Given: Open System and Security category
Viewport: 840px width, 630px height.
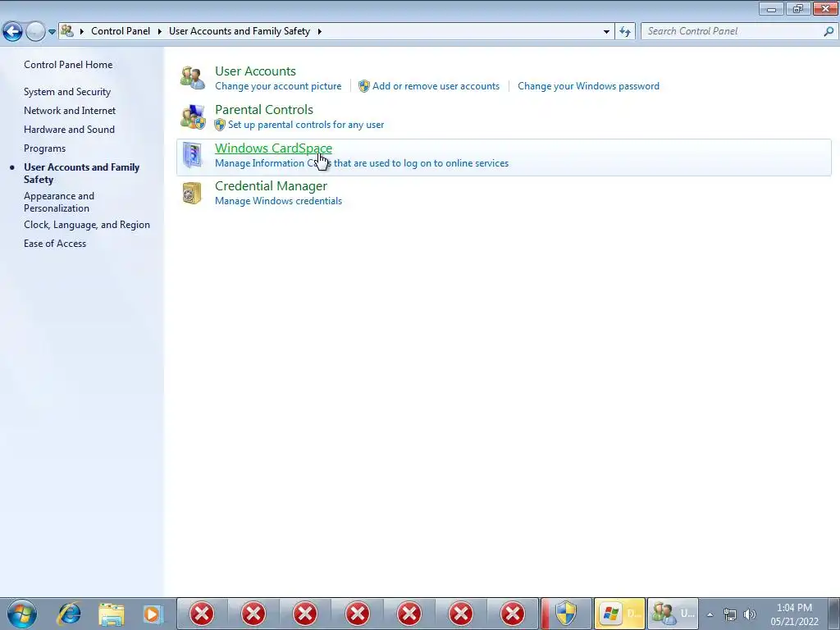Looking at the screenshot, I should click(x=67, y=92).
